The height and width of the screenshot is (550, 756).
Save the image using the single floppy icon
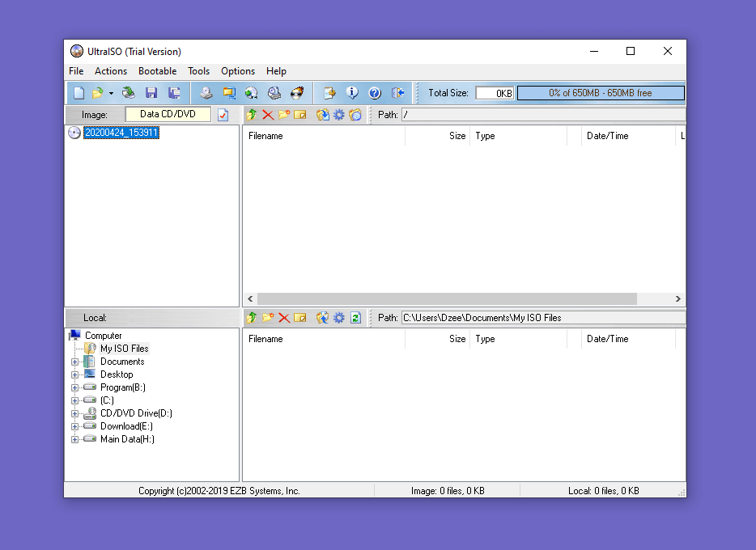(151, 93)
